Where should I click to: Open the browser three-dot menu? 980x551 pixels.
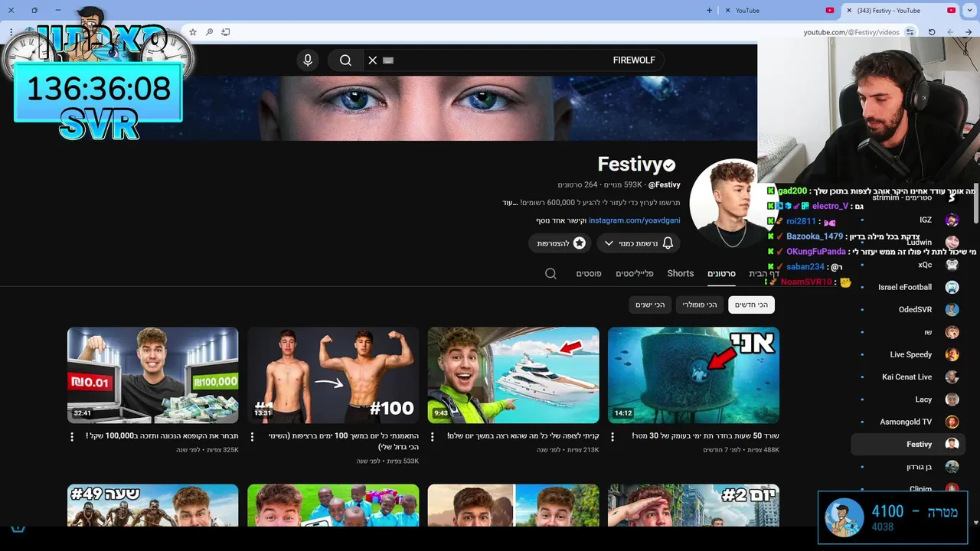coord(11,32)
